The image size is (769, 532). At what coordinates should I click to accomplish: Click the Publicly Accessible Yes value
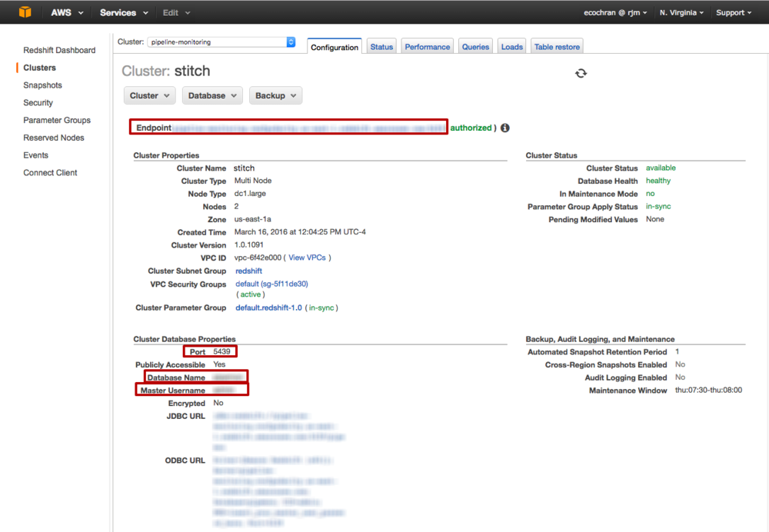pos(219,364)
